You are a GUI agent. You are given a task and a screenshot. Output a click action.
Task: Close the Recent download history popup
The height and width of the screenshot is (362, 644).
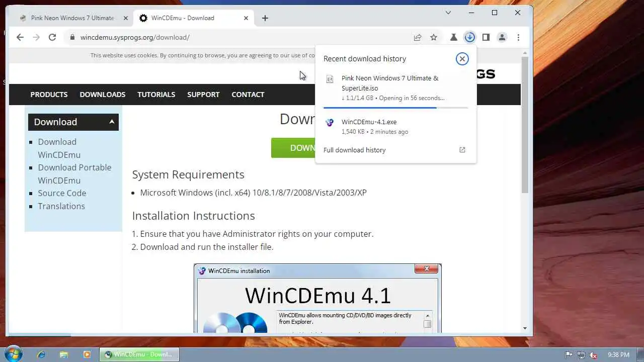pyautogui.click(x=462, y=59)
